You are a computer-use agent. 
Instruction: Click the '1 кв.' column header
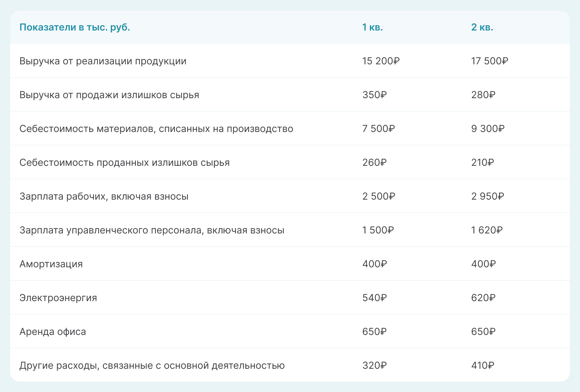click(372, 27)
